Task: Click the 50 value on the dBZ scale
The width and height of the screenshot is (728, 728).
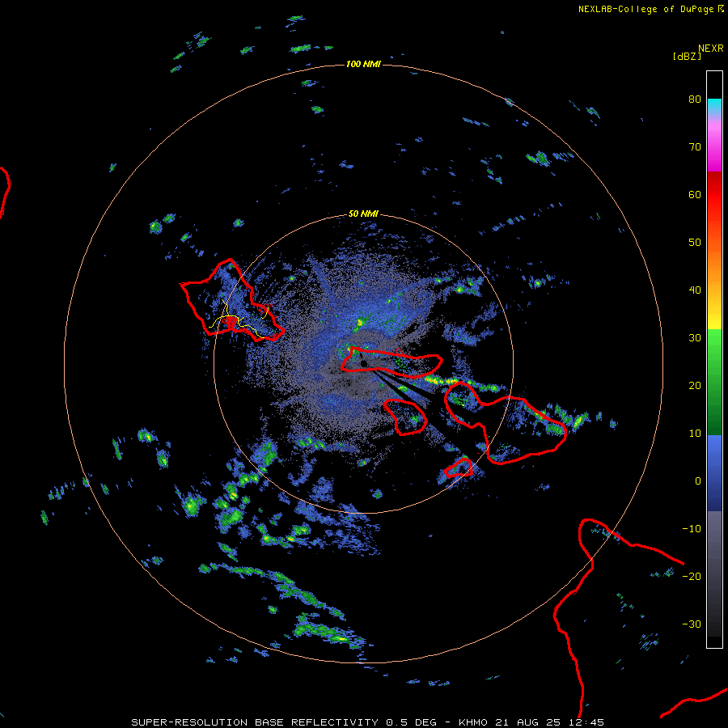Action: tap(695, 243)
